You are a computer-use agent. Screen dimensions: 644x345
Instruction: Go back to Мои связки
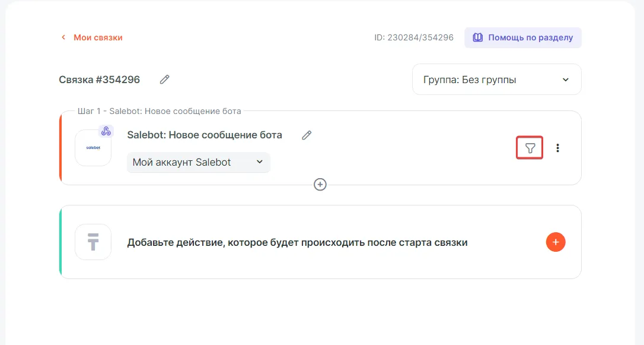point(97,37)
